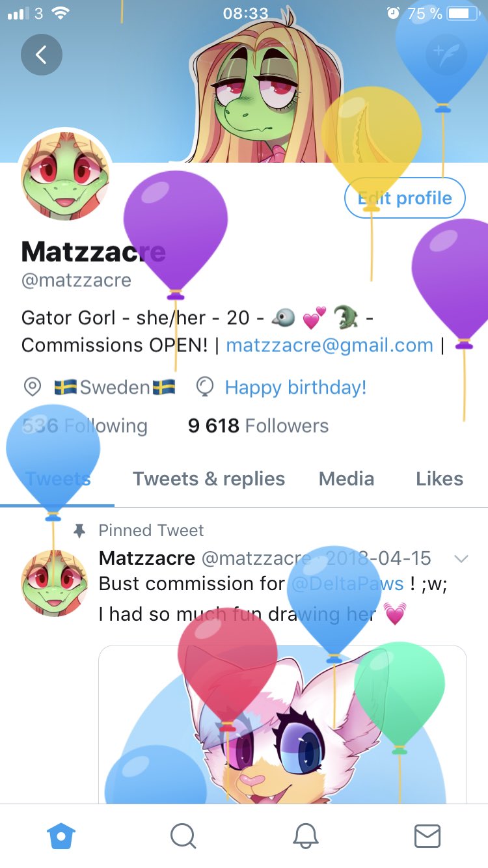
Task: Tap the birthday balloon icon
Action: click(x=205, y=387)
